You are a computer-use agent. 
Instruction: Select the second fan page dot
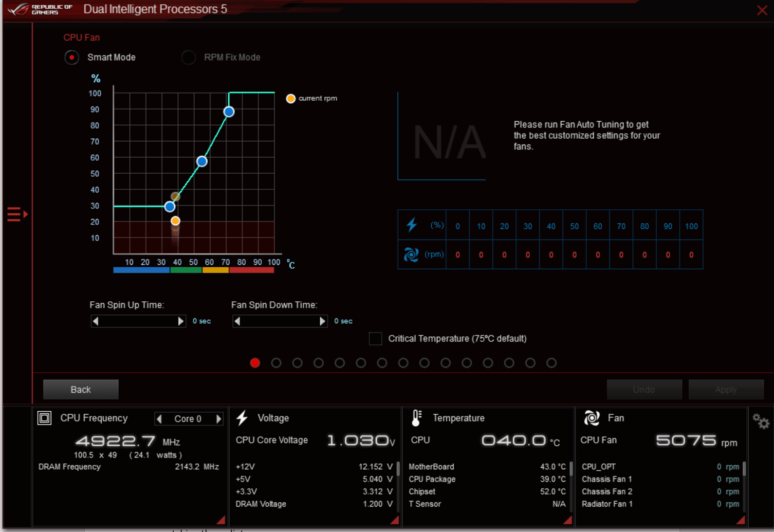276,363
